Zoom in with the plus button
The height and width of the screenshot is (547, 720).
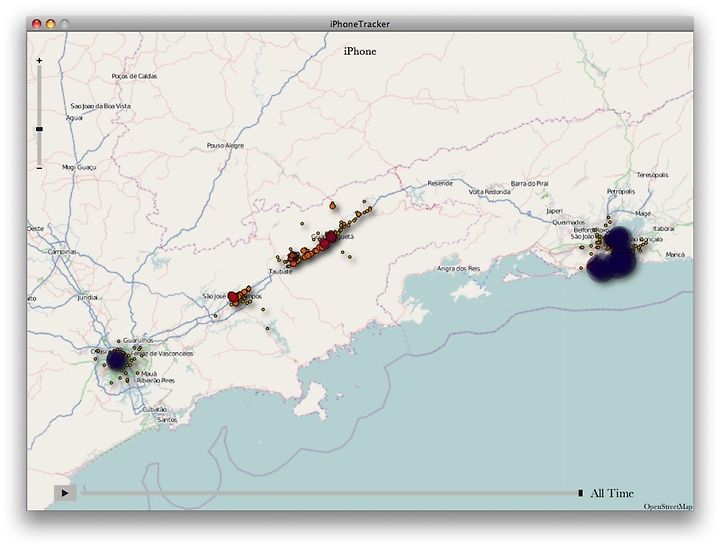(39, 61)
